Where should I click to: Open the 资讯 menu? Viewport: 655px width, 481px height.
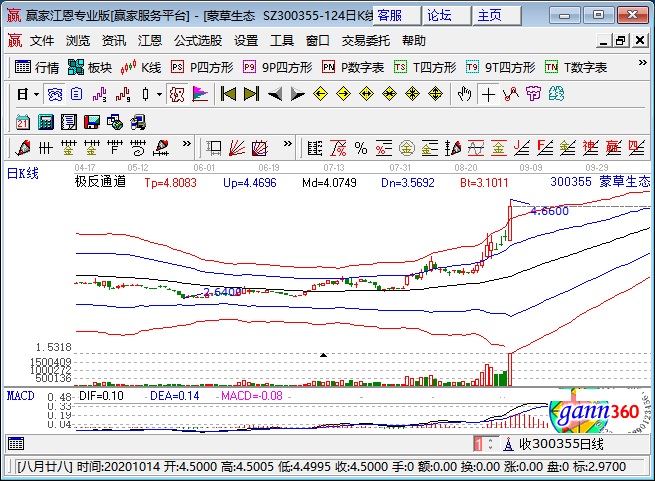point(114,41)
